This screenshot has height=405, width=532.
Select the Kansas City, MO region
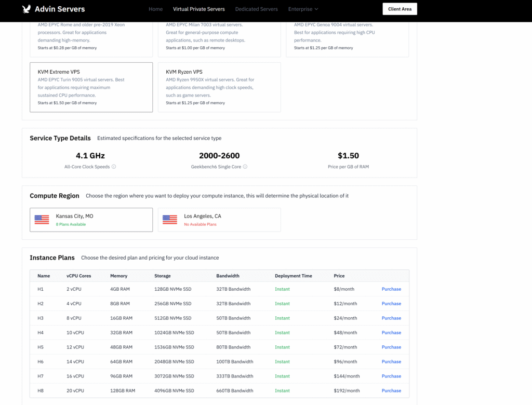tap(91, 220)
